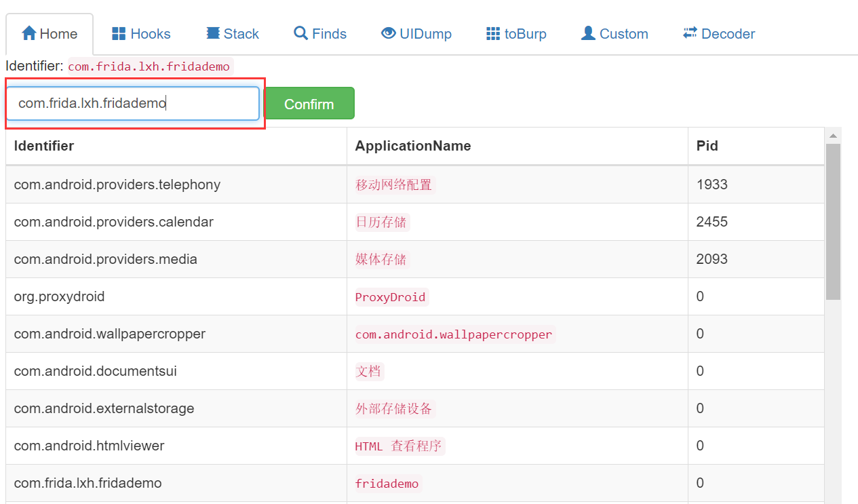
Task: Click com.android.wallpapercropper application name tag
Action: click(454, 334)
